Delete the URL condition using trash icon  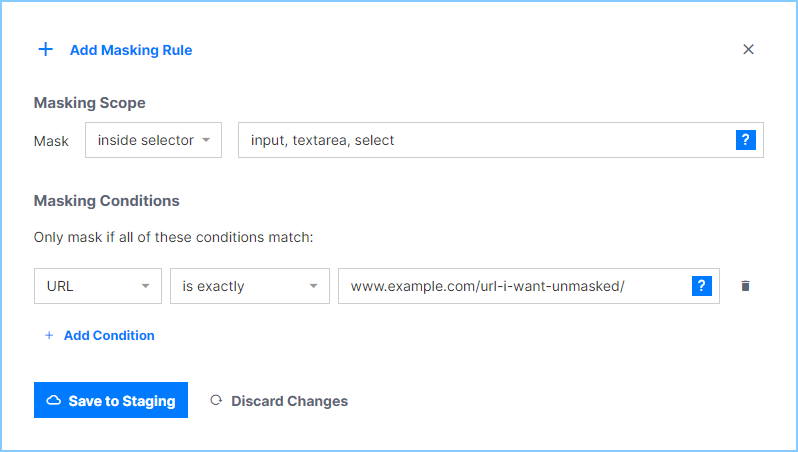[745, 286]
